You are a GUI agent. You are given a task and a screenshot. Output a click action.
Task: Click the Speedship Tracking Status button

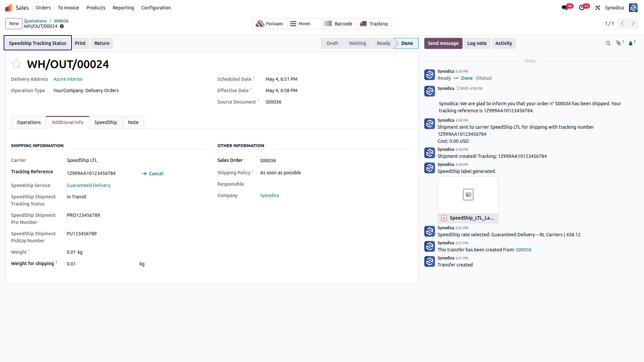38,43
